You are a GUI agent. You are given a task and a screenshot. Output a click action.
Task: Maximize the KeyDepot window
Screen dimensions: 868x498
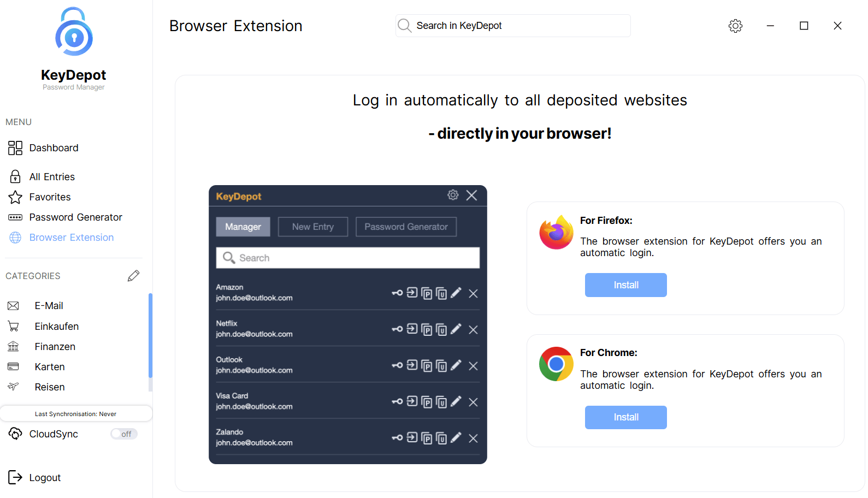[x=804, y=26]
